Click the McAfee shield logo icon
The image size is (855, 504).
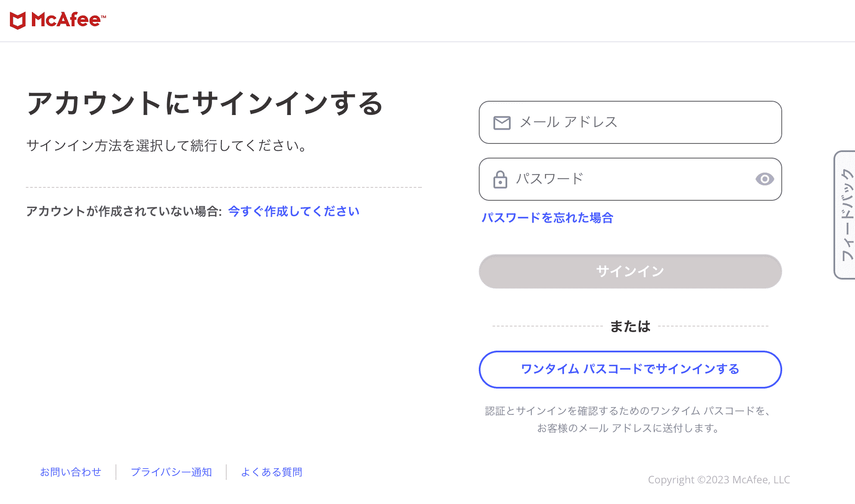tap(18, 20)
